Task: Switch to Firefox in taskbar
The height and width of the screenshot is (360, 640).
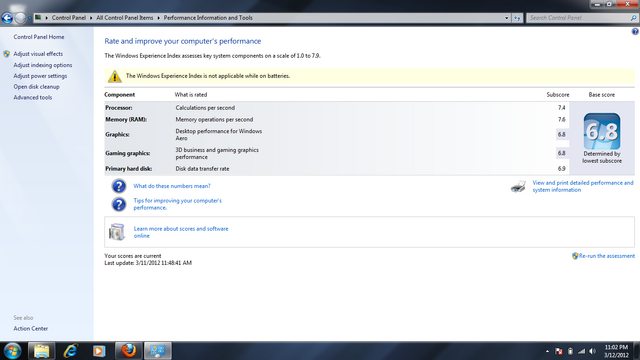Action: tap(129, 351)
